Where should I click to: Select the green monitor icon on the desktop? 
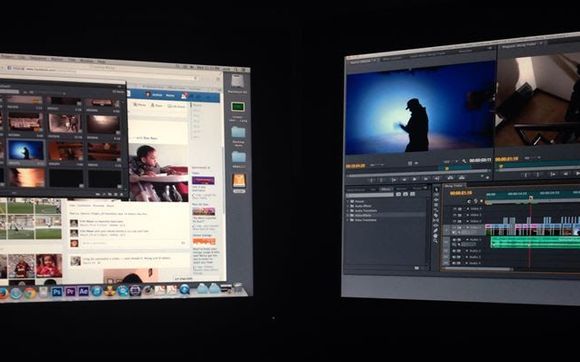[238, 107]
